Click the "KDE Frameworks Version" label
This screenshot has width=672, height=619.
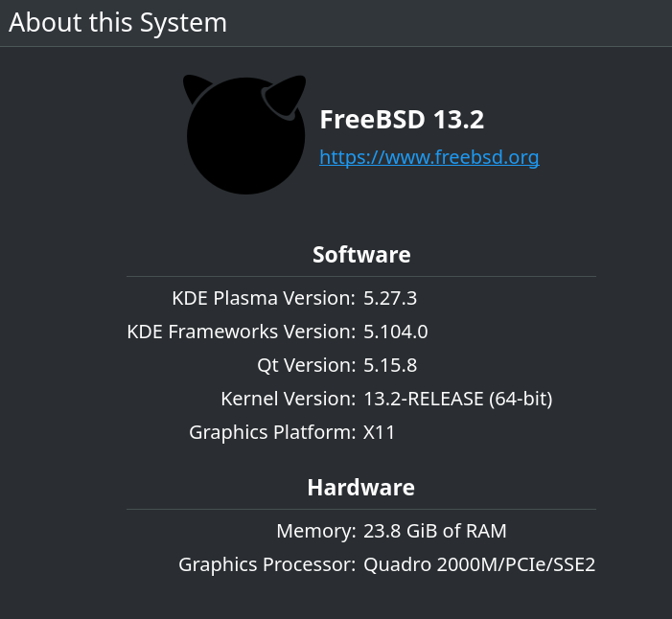241,332
